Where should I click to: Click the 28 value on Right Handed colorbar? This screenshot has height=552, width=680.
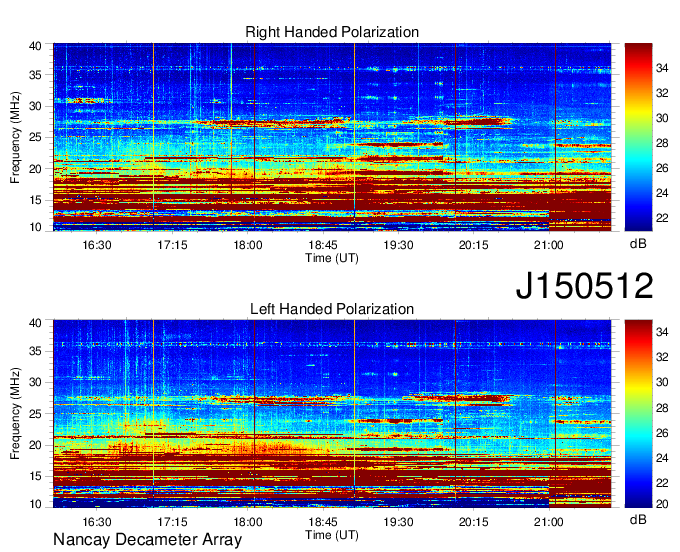pyautogui.click(x=662, y=143)
